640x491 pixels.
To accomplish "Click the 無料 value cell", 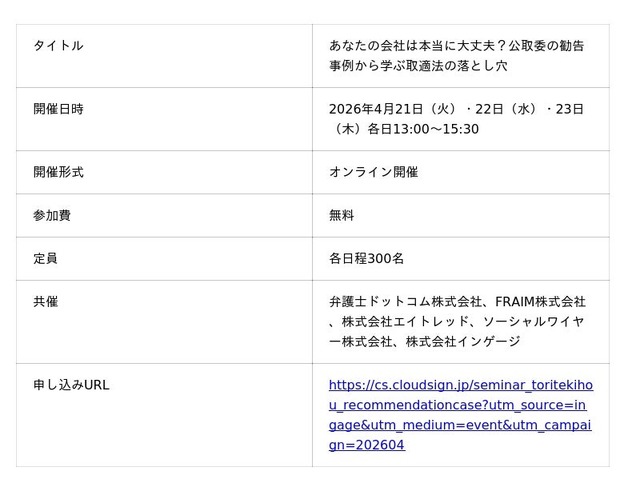I will [x=342, y=215].
